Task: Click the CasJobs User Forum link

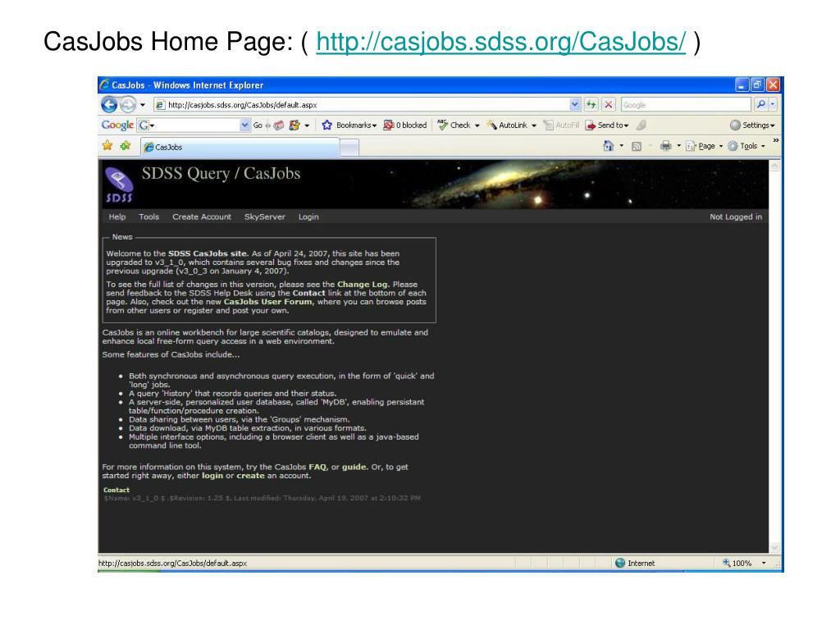Action: pyautogui.click(x=268, y=302)
